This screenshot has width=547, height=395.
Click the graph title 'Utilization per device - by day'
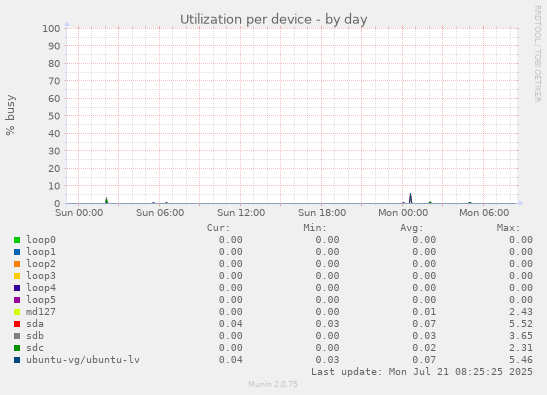(x=274, y=20)
